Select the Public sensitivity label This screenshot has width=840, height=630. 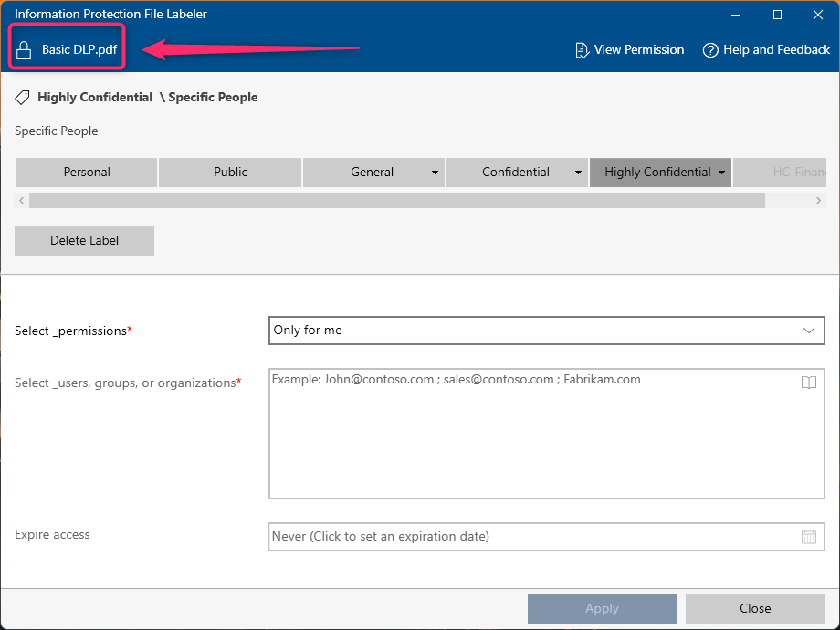(x=230, y=172)
